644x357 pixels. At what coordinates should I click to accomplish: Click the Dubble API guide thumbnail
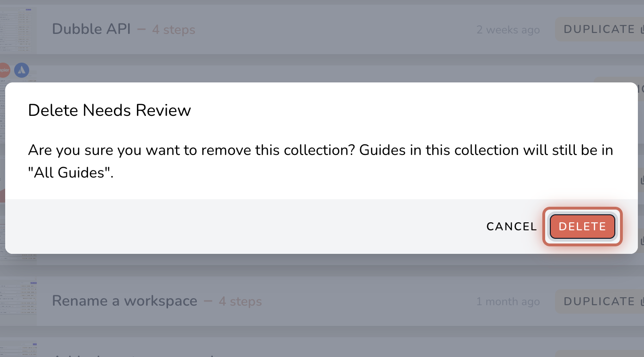(18, 29)
